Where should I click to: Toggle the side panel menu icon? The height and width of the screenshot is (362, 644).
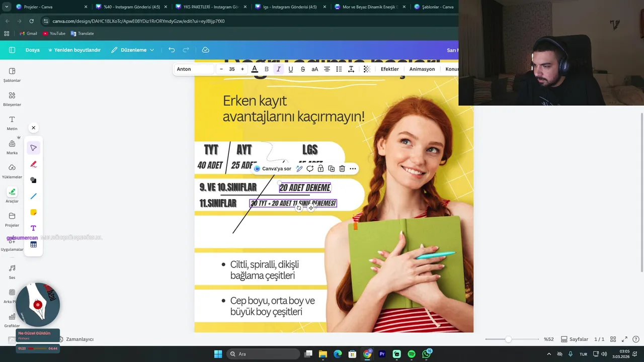tap(12, 50)
